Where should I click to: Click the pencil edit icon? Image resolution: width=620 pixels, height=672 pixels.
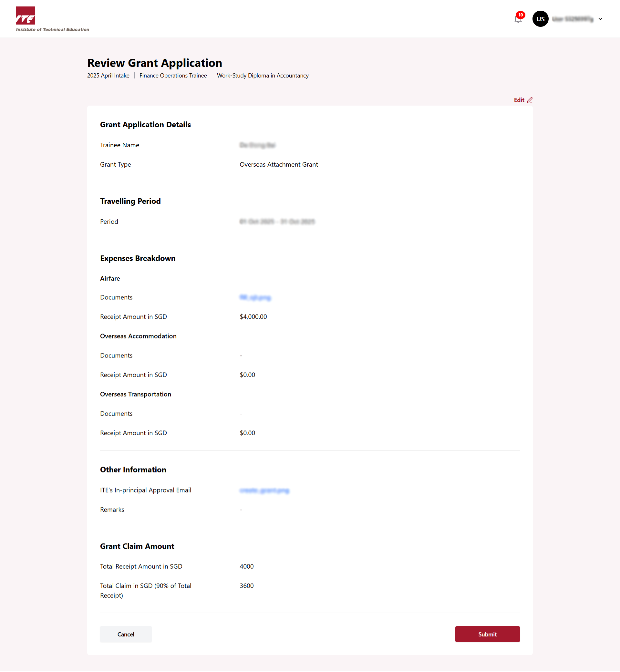click(530, 100)
